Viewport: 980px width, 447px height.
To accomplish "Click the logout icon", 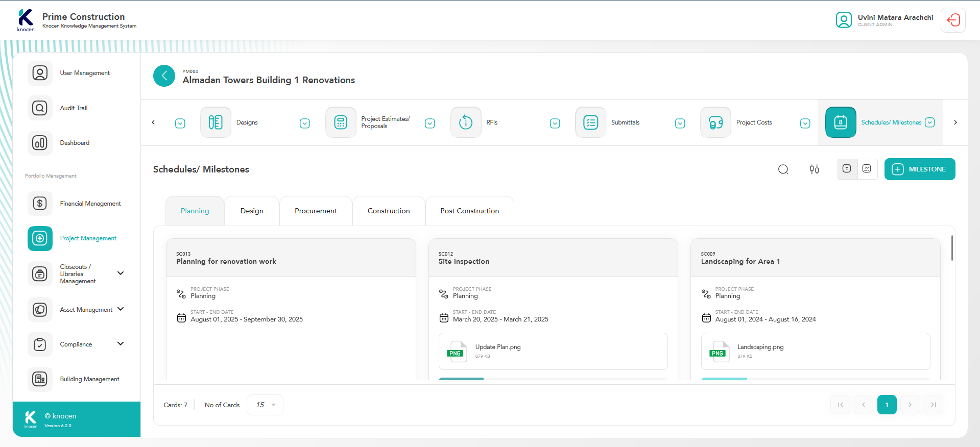I will point(953,20).
